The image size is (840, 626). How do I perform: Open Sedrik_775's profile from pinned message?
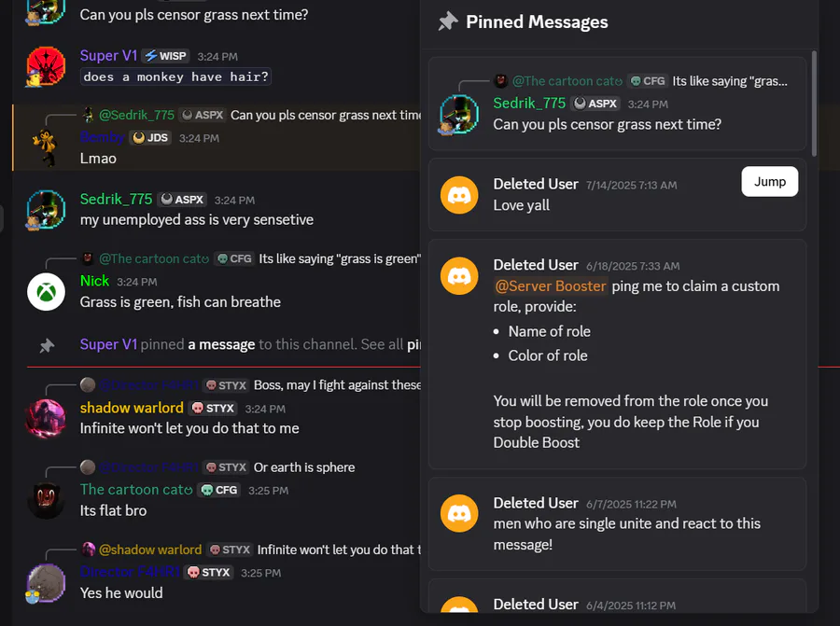pyautogui.click(x=529, y=104)
